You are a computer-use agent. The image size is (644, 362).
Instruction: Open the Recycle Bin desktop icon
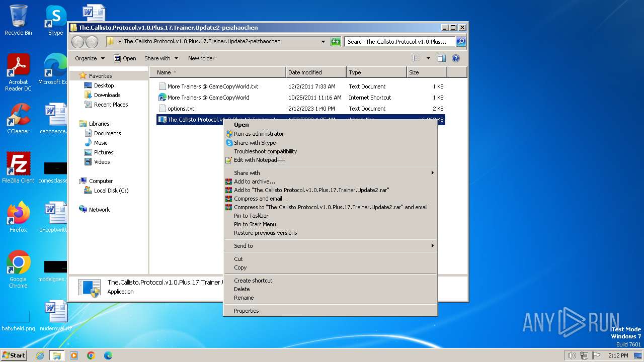pyautogui.click(x=18, y=20)
